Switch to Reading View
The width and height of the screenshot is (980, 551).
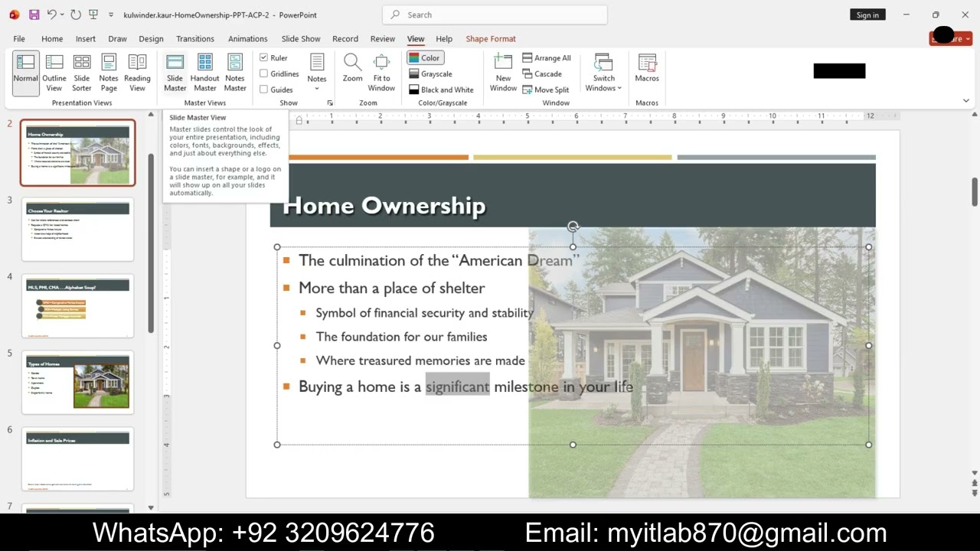(137, 73)
